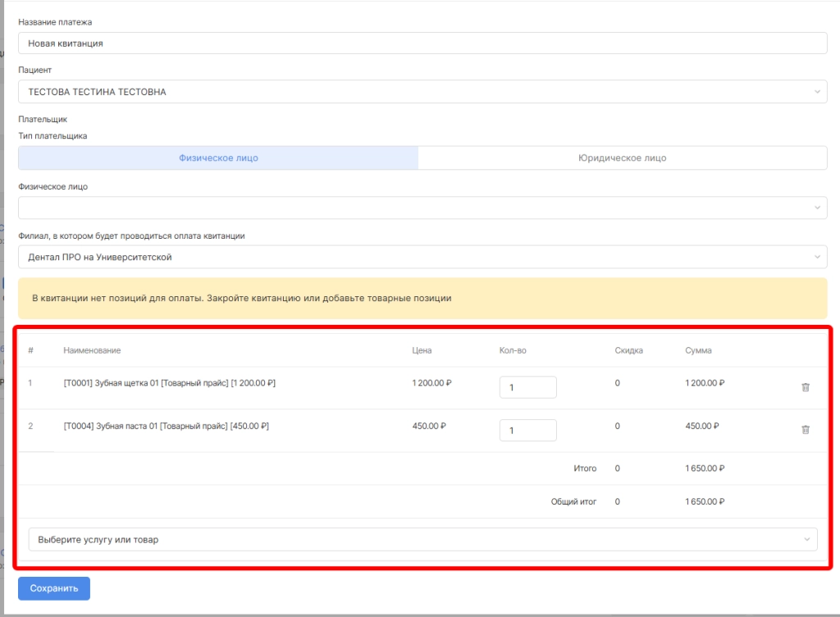Click the Общий итог total amount

coord(705,501)
